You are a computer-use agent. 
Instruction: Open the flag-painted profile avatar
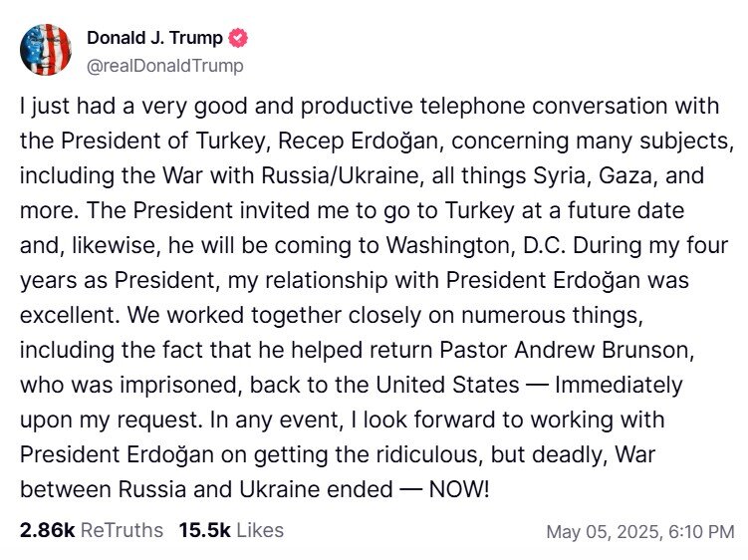coord(46,50)
